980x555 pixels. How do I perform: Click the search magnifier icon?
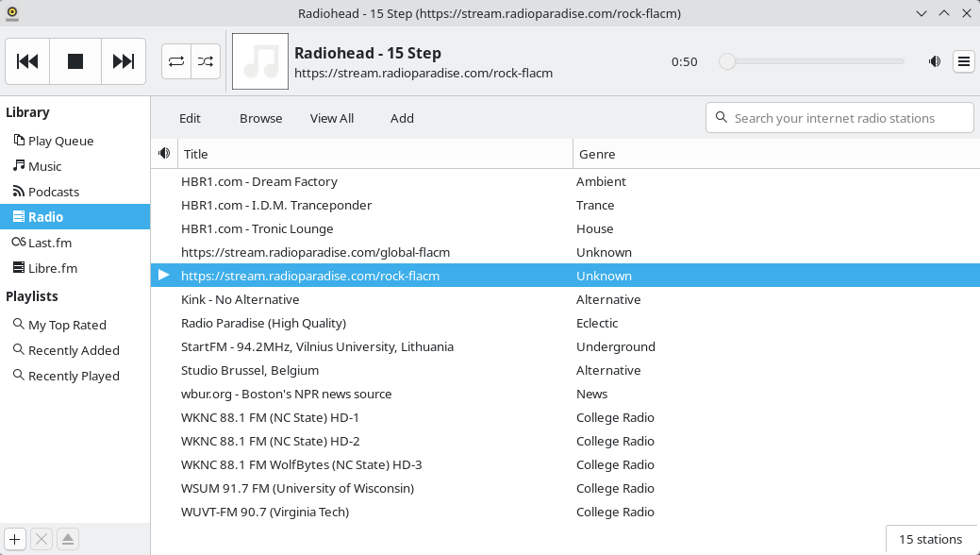pos(722,118)
